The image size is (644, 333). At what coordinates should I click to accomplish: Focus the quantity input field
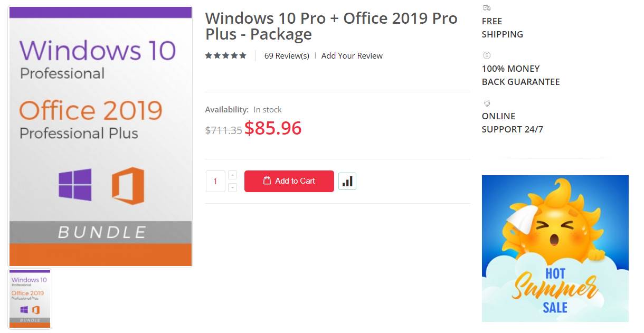pyautogui.click(x=215, y=181)
